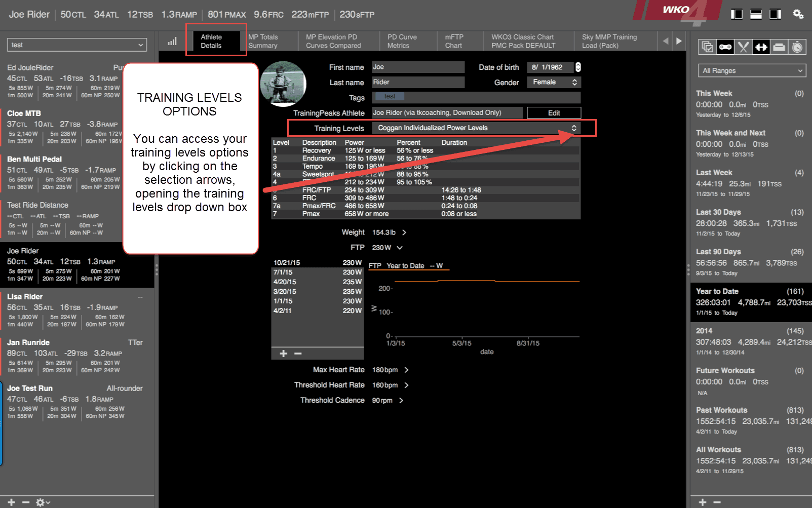The image size is (812, 508).
Task: Click the chart library bar-graph icon
Action: [172, 42]
